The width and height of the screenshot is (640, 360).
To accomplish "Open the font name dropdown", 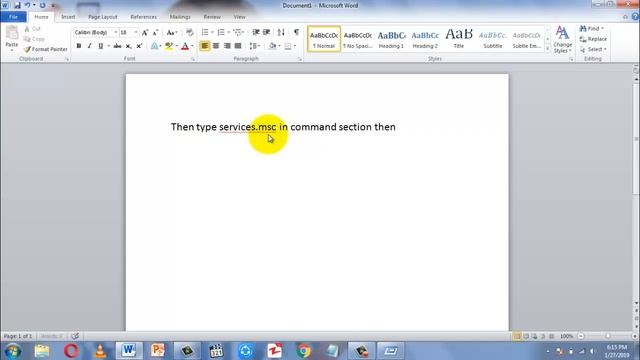I will click(116, 32).
